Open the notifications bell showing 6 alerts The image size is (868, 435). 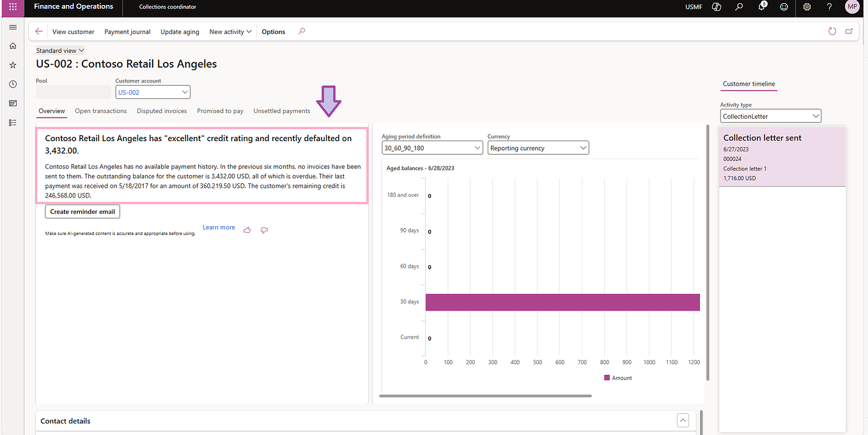(x=761, y=8)
